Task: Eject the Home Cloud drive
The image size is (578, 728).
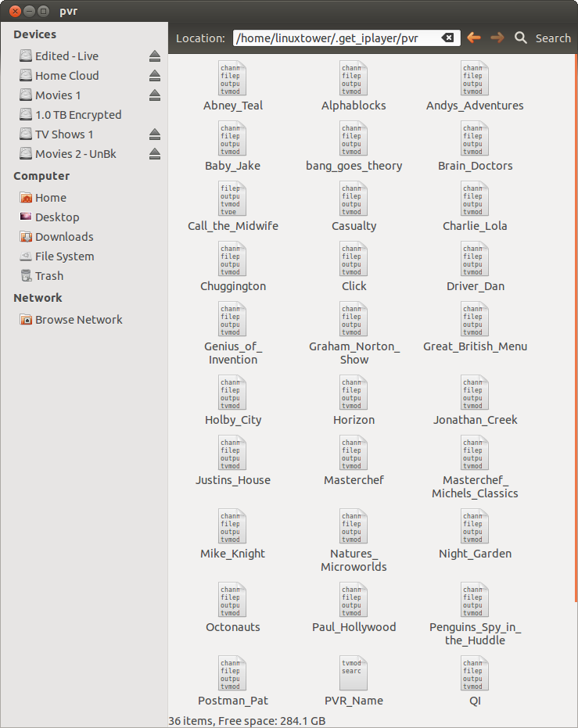Action: click(x=155, y=76)
